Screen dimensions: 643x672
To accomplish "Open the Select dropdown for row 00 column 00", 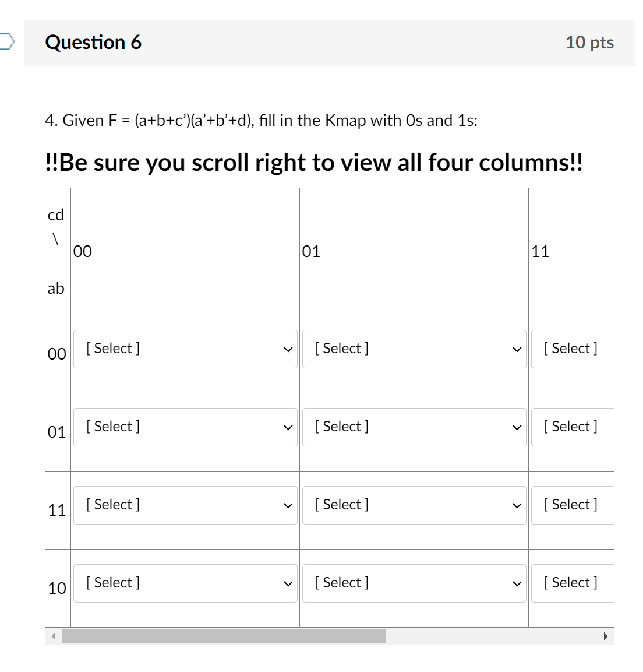I will (x=185, y=348).
